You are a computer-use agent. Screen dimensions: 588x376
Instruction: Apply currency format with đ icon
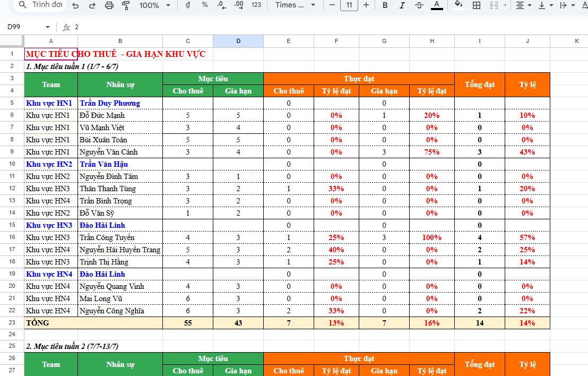188,5
